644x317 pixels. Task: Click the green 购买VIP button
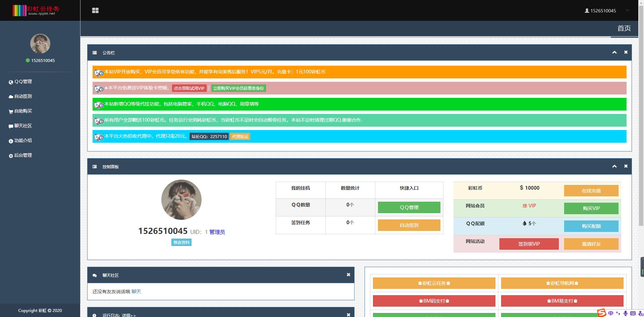pos(591,208)
